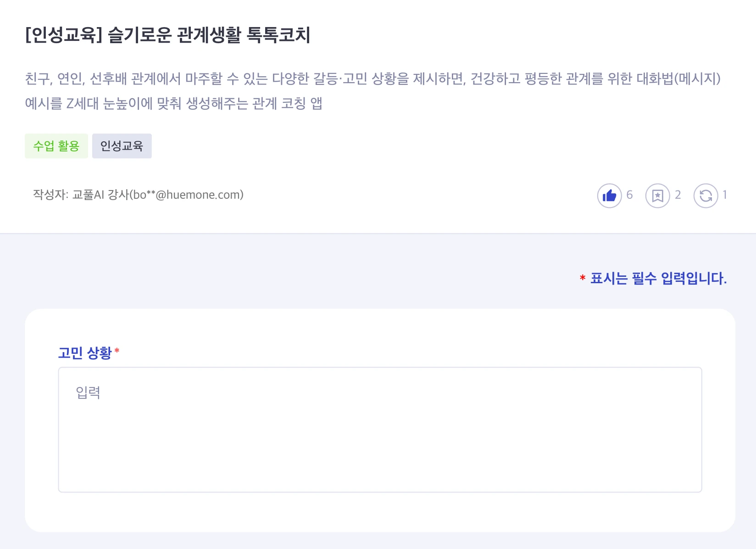Click the red asterisk beside 고민 상황
The image size is (756, 549).
[117, 351]
